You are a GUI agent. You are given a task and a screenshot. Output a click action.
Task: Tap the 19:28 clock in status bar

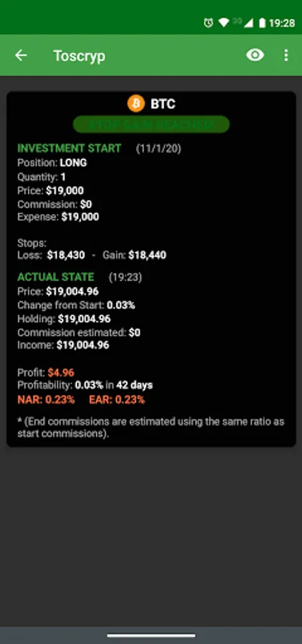click(282, 24)
